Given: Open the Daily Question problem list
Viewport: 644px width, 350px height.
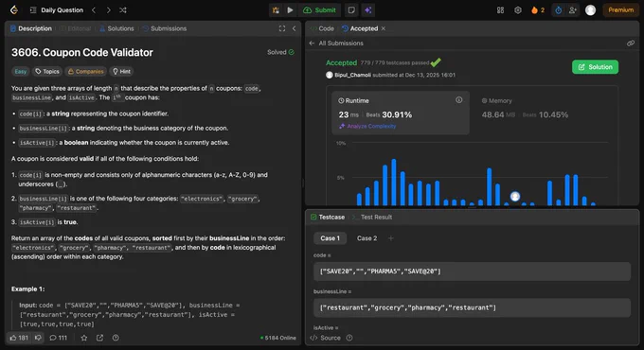Looking at the screenshot, I should click(57, 9).
